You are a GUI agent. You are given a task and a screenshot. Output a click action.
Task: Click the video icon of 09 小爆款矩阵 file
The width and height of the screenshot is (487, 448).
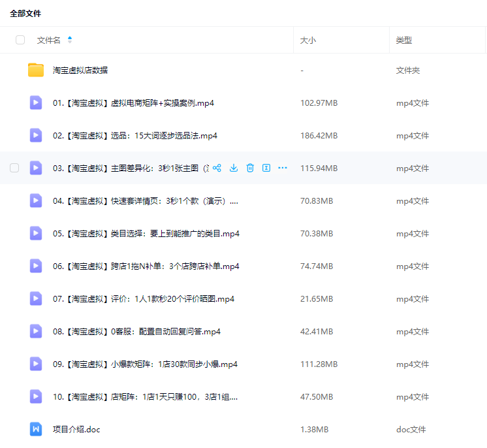36,364
